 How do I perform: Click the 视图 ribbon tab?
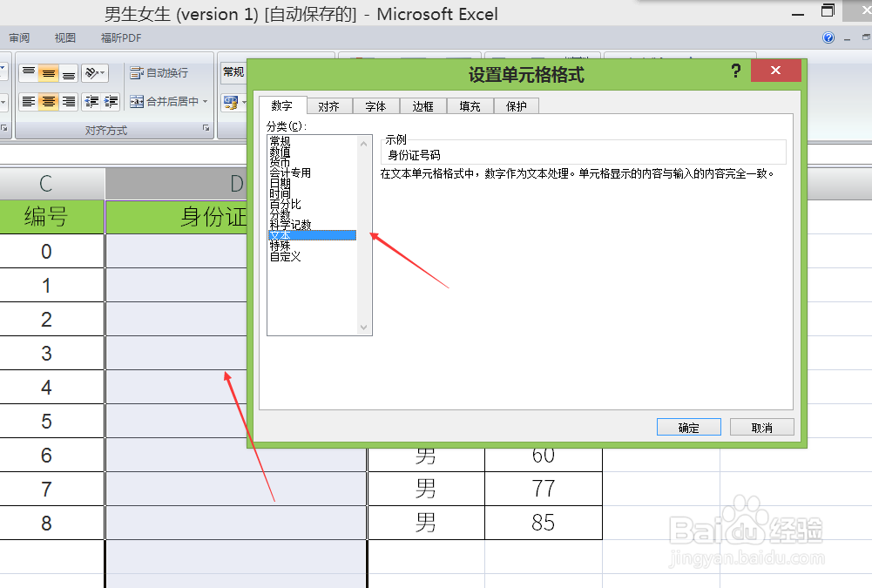(64, 37)
